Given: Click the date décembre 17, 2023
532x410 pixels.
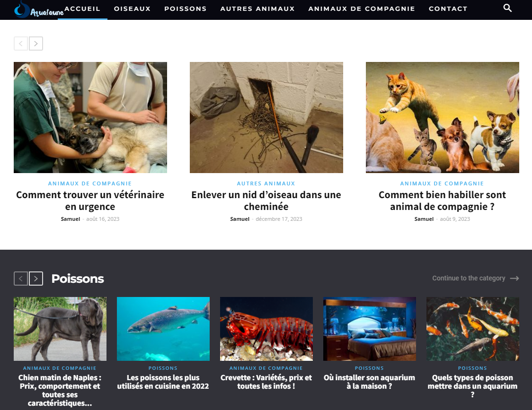Looking at the screenshot, I should point(279,219).
